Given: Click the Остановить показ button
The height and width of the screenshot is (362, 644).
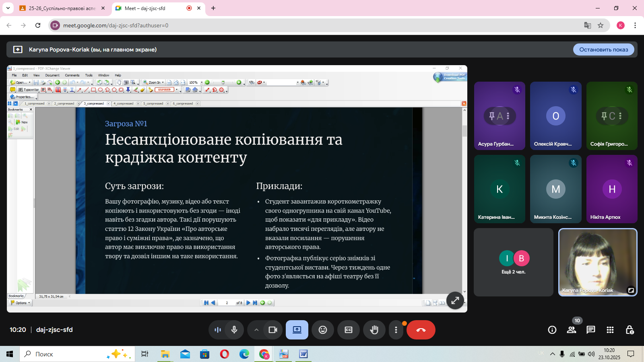Looking at the screenshot, I should [603, 49].
